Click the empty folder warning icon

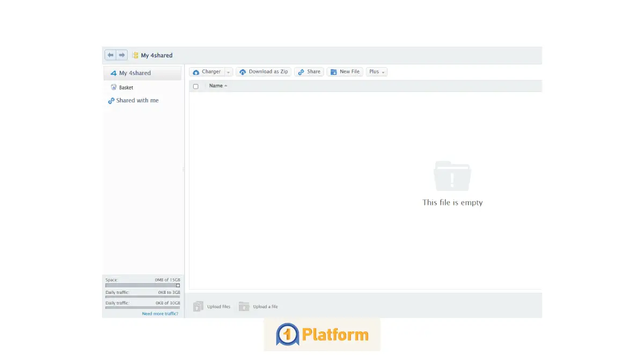click(x=452, y=176)
